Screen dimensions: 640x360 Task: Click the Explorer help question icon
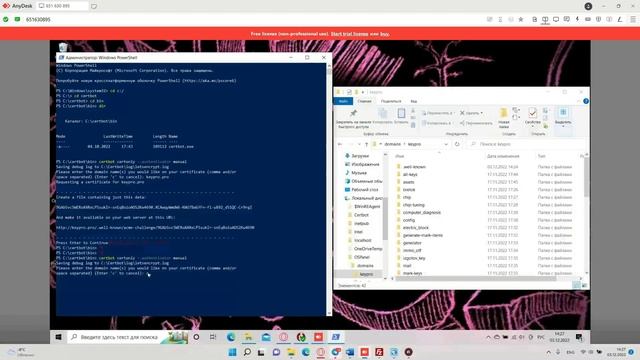[586, 101]
